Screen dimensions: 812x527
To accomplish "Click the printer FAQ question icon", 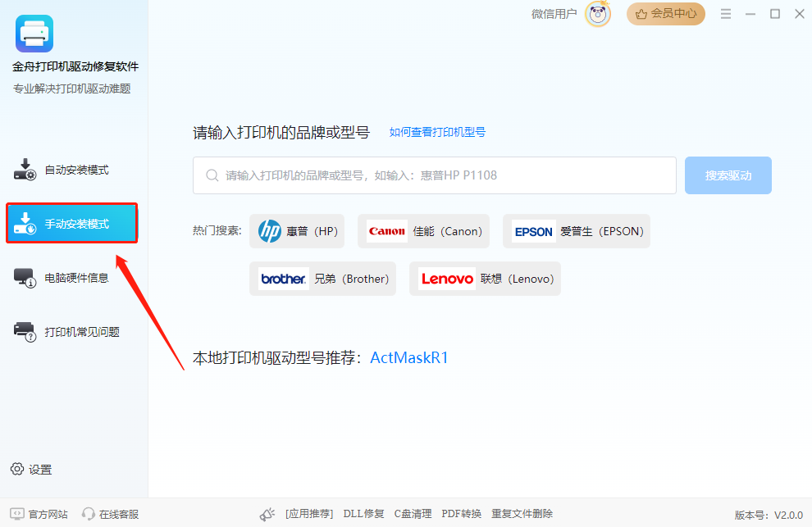I will (x=25, y=332).
